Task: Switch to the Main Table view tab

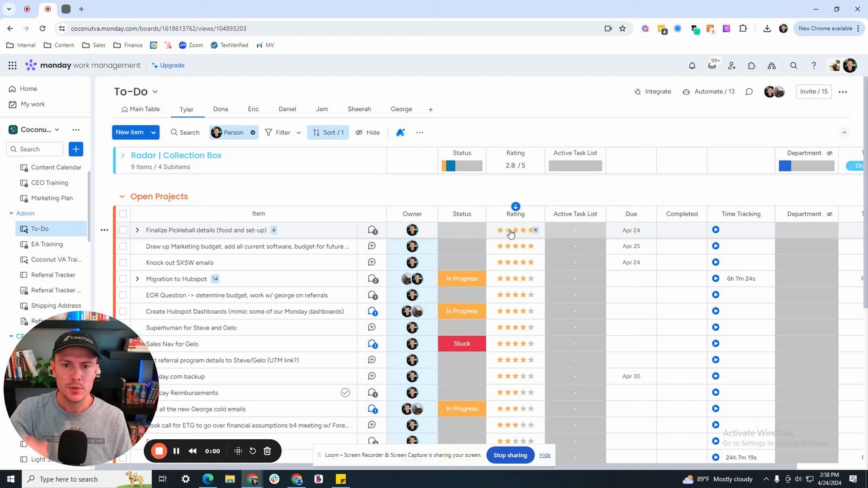Action: [140, 109]
